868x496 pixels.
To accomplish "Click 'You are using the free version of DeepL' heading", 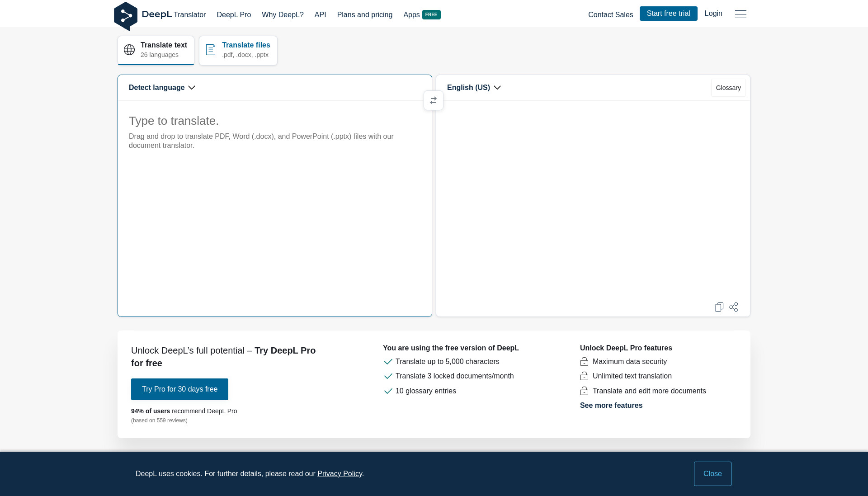I will 451,348.
